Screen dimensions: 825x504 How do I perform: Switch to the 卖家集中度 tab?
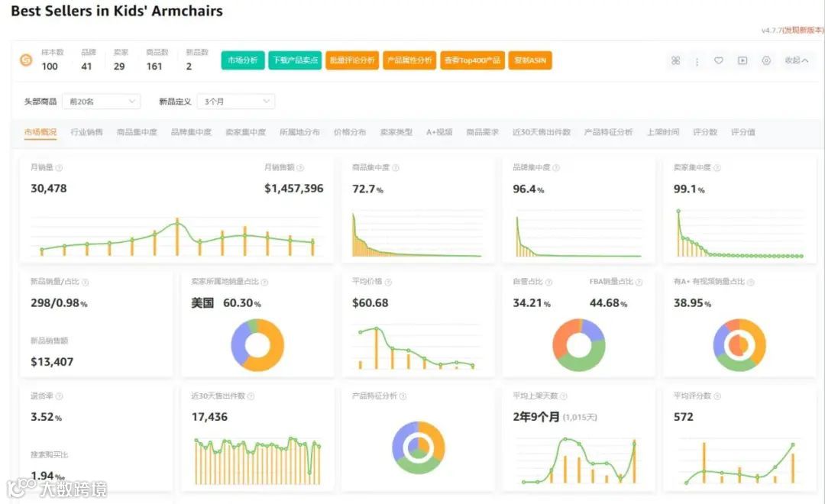tap(246, 132)
